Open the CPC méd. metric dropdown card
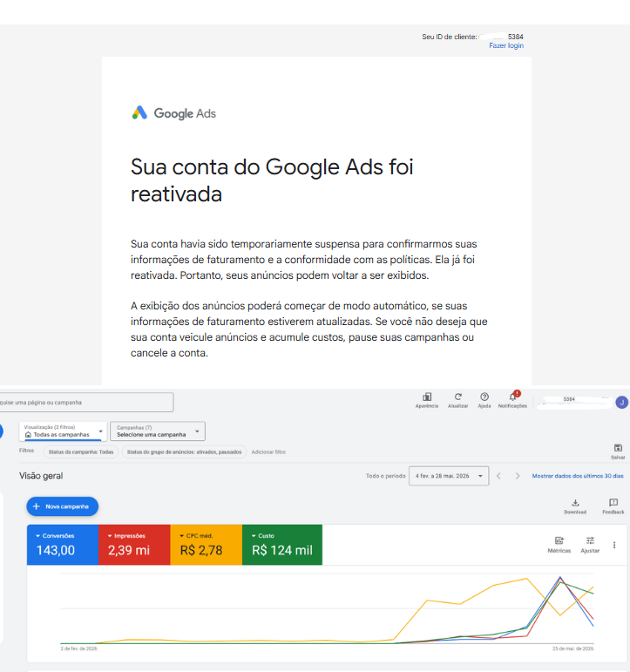 [x=207, y=545]
